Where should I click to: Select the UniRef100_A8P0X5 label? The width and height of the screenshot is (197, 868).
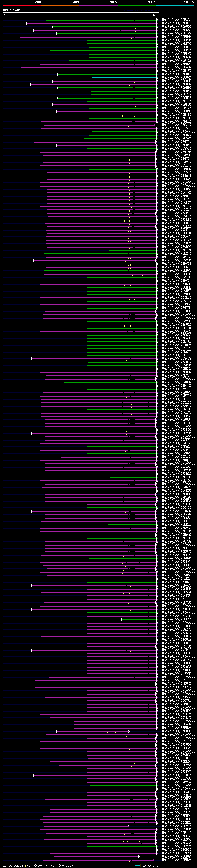(176, 765)
